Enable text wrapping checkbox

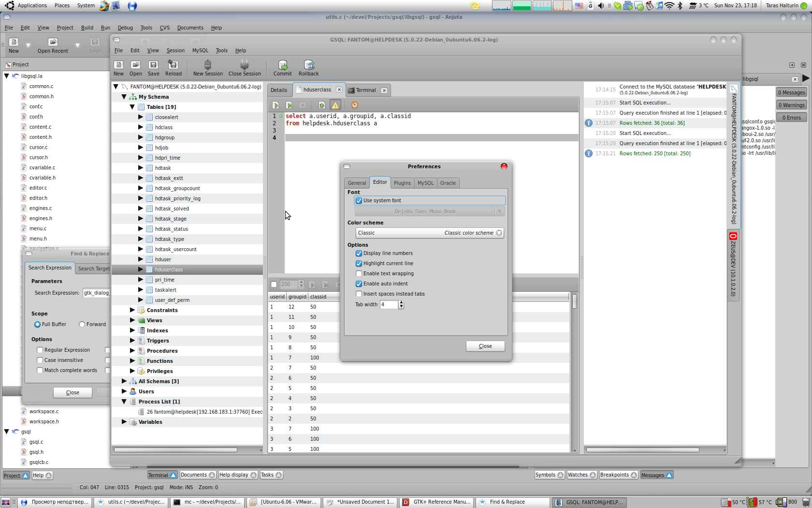click(359, 273)
